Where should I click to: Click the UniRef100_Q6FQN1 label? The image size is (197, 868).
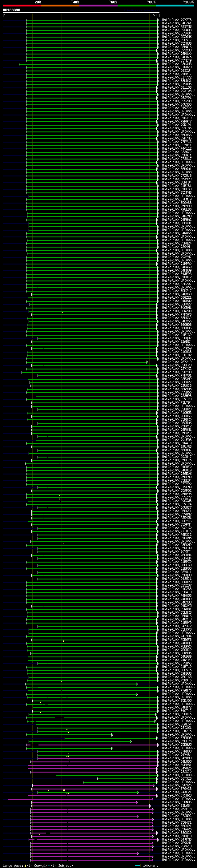click(176, 430)
